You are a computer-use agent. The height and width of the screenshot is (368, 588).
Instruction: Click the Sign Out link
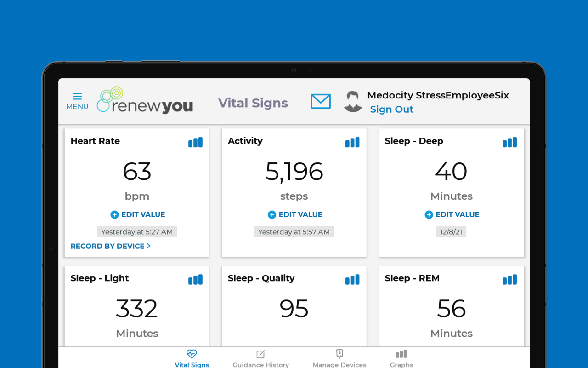[392, 109]
